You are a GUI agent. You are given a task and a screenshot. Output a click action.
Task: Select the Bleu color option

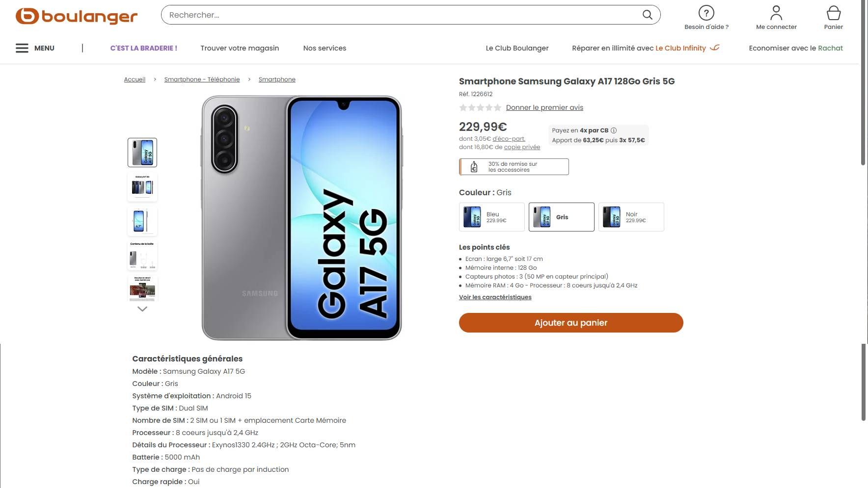coord(491,217)
